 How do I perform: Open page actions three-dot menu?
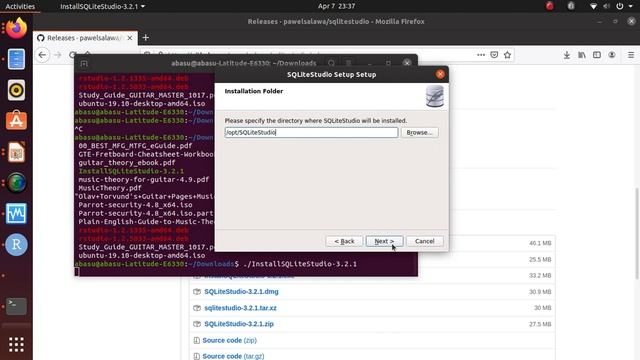[x=481, y=55]
